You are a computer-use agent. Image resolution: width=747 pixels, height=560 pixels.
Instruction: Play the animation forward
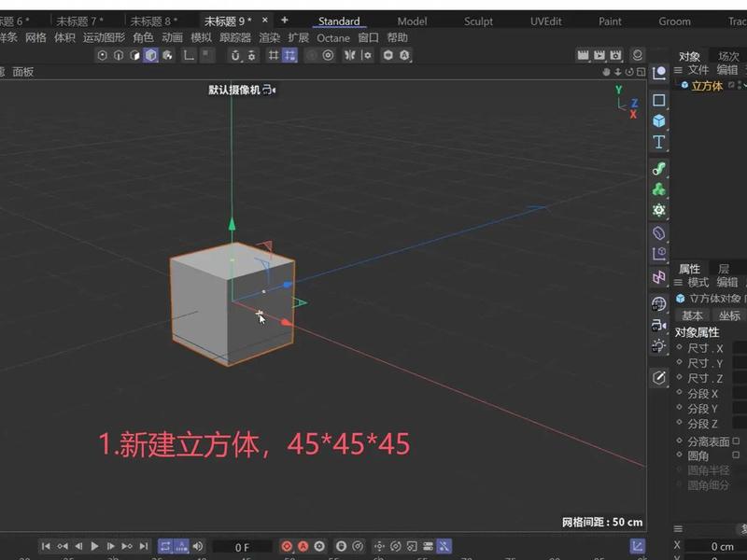95,546
